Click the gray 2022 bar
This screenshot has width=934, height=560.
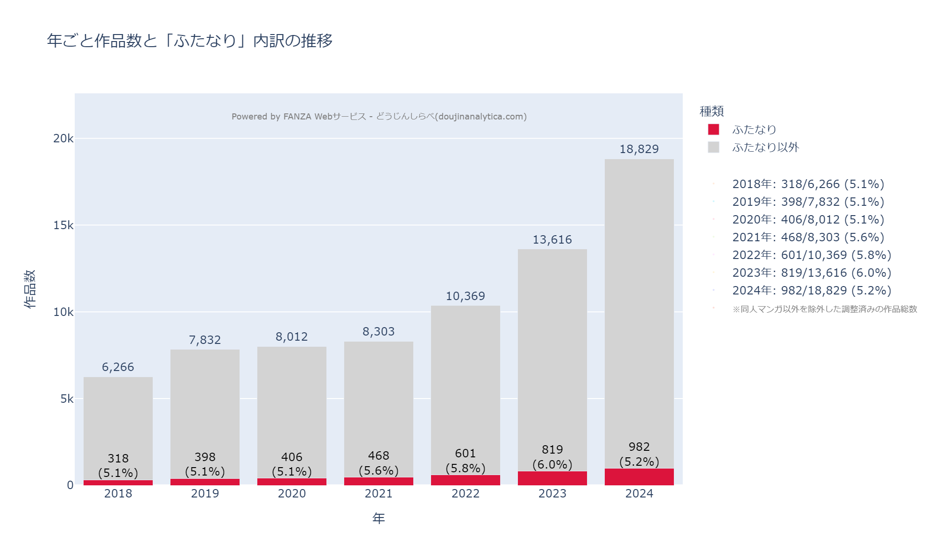tap(465, 373)
